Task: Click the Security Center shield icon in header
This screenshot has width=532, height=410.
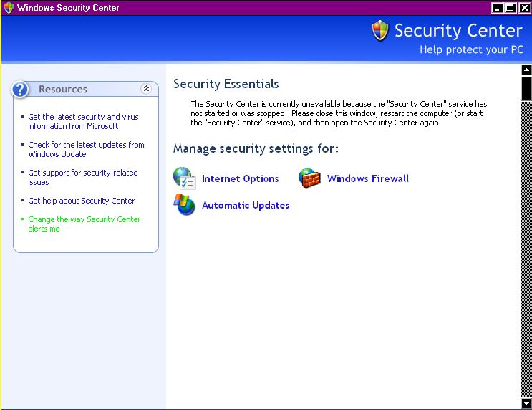Action: click(x=380, y=30)
